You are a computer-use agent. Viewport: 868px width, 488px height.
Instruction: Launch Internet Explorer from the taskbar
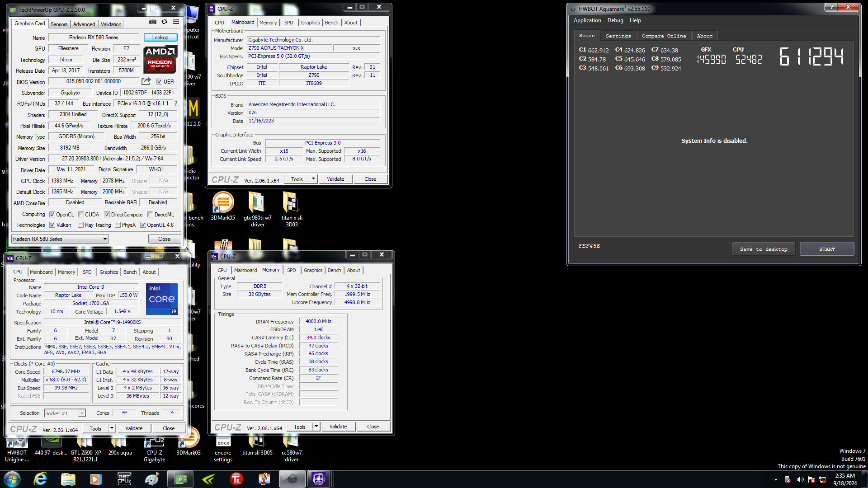click(41, 479)
